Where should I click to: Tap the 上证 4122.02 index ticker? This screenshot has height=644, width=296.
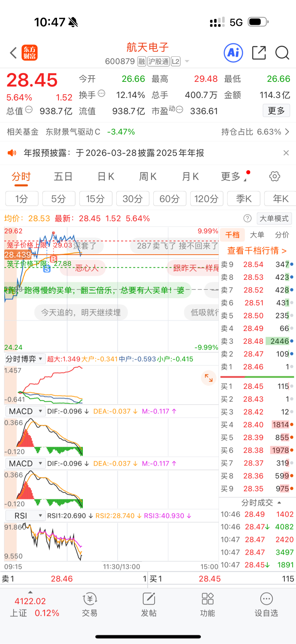click(x=34, y=607)
